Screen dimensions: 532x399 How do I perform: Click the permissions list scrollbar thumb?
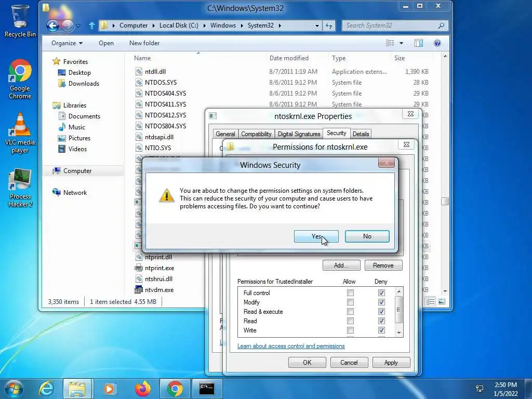click(x=399, y=309)
